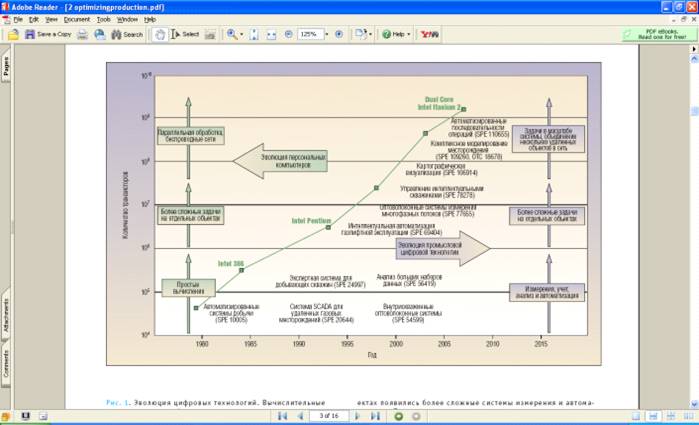This screenshot has width=699, height=425.
Task: Switch to the Pages side tab
Action: click(x=6, y=67)
